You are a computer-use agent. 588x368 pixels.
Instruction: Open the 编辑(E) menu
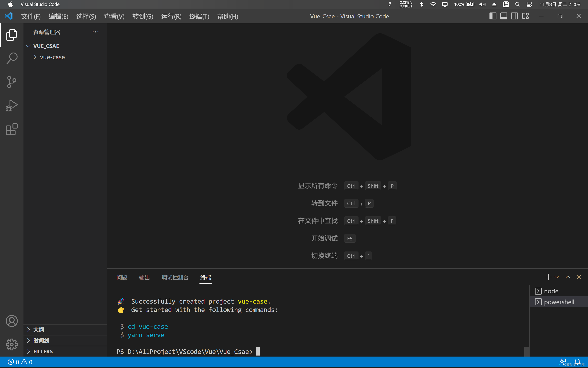[58, 16]
